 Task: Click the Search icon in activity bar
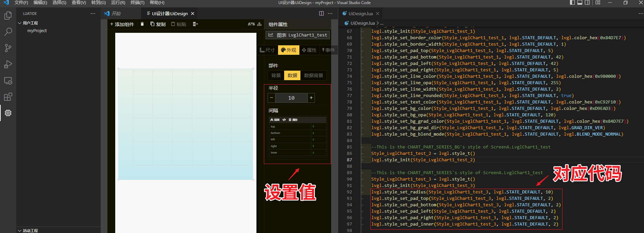click(8, 32)
